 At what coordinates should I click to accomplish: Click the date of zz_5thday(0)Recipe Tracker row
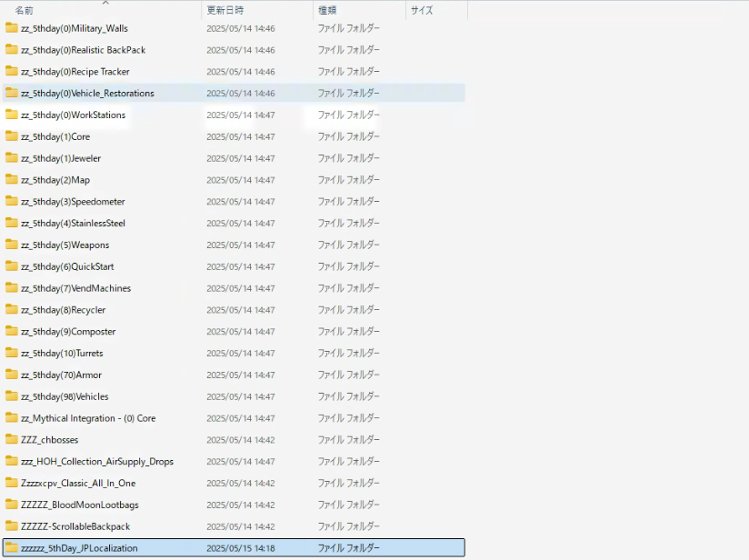(x=241, y=72)
